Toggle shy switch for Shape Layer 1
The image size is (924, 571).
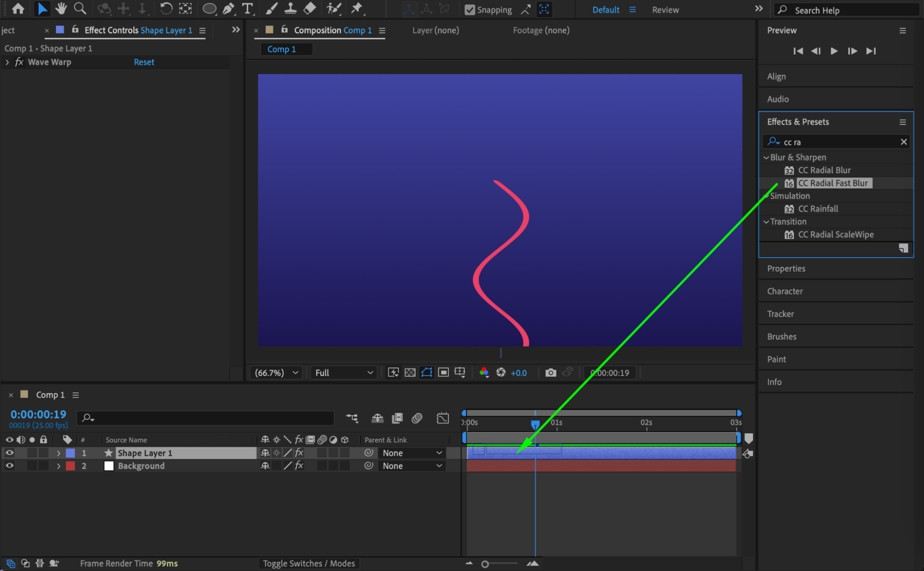click(x=265, y=453)
